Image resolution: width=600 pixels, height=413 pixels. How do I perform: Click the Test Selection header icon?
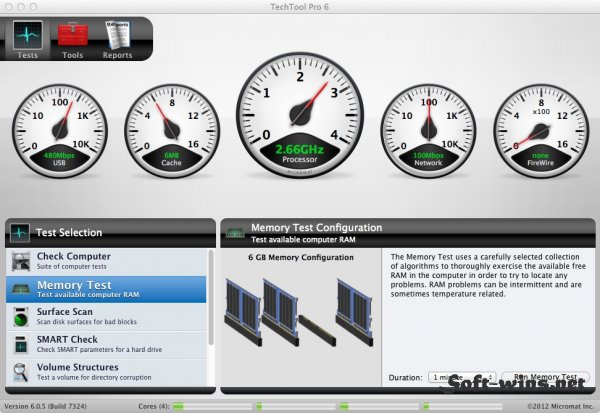pyautogui.click(x=20, y=232)
